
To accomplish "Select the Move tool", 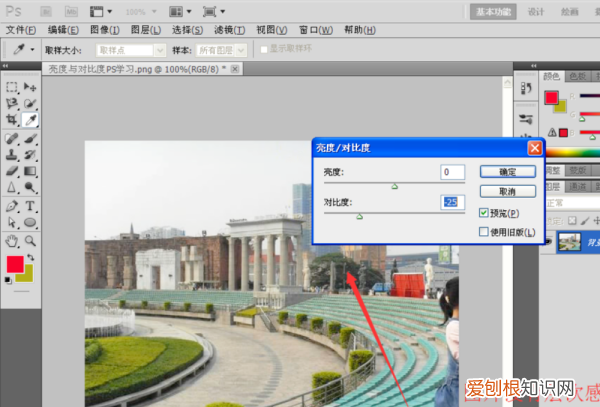I will pos(30,87).
